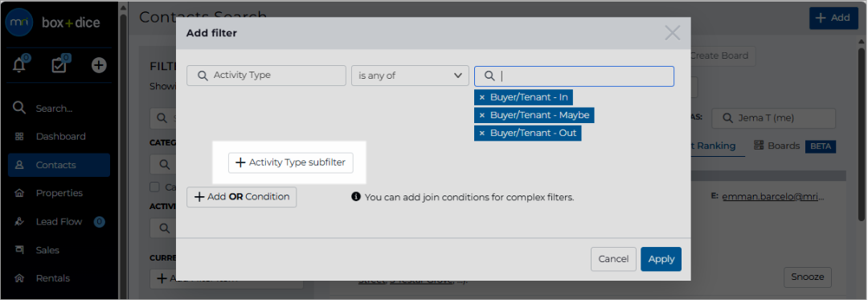
Task: Focus the filter values search box
Action: coord(574,76)
